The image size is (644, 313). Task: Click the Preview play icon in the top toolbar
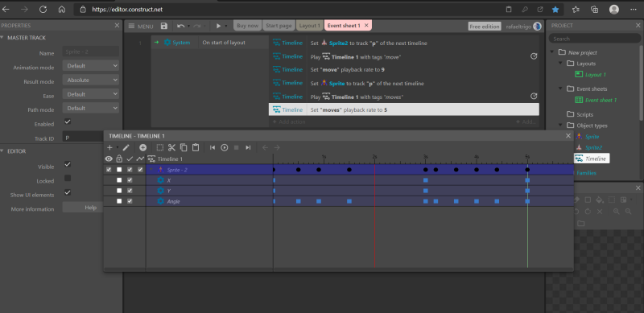[218, 26]
